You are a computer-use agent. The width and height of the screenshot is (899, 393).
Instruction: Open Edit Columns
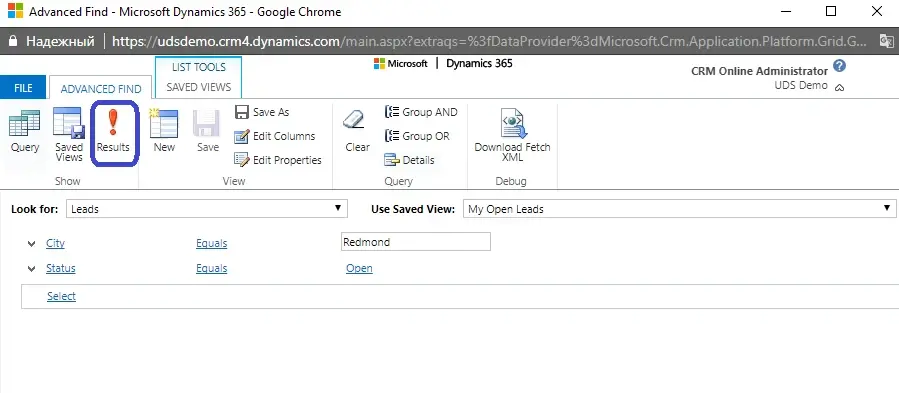[x=275, y=136]
